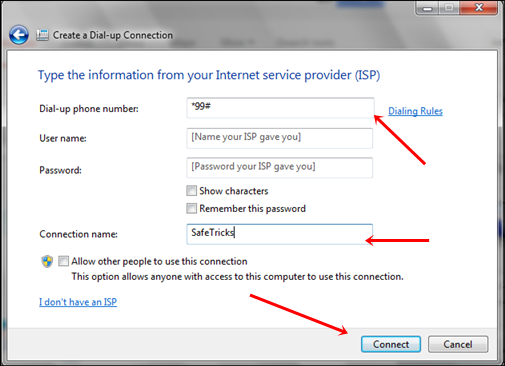Close the Create a Dial-up Connection window

point(479,8)
